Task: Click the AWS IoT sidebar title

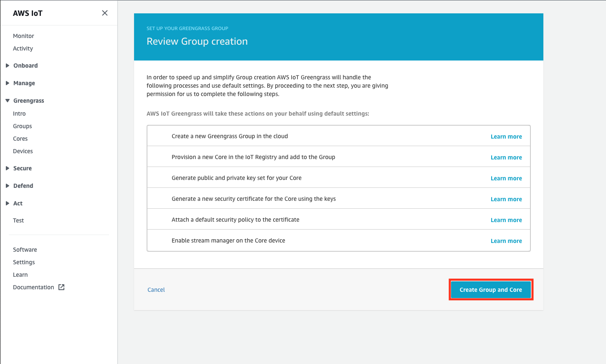Action: pos(28,13)
